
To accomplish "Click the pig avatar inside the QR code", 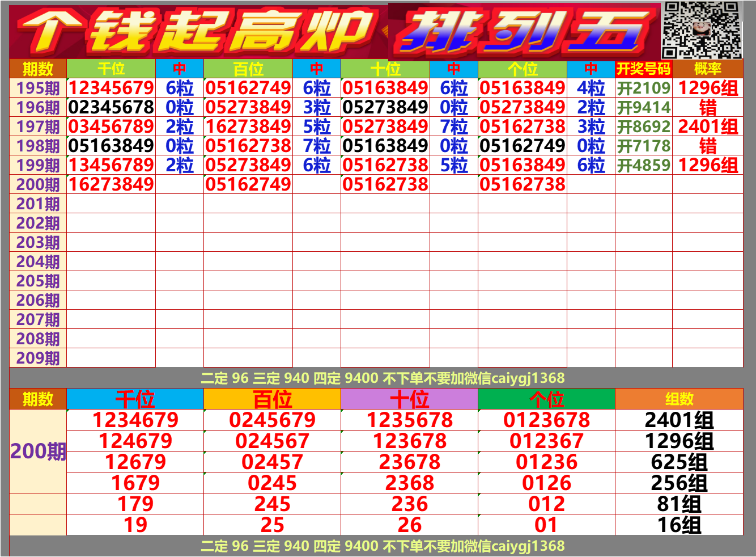I will [x=702, y=29].
